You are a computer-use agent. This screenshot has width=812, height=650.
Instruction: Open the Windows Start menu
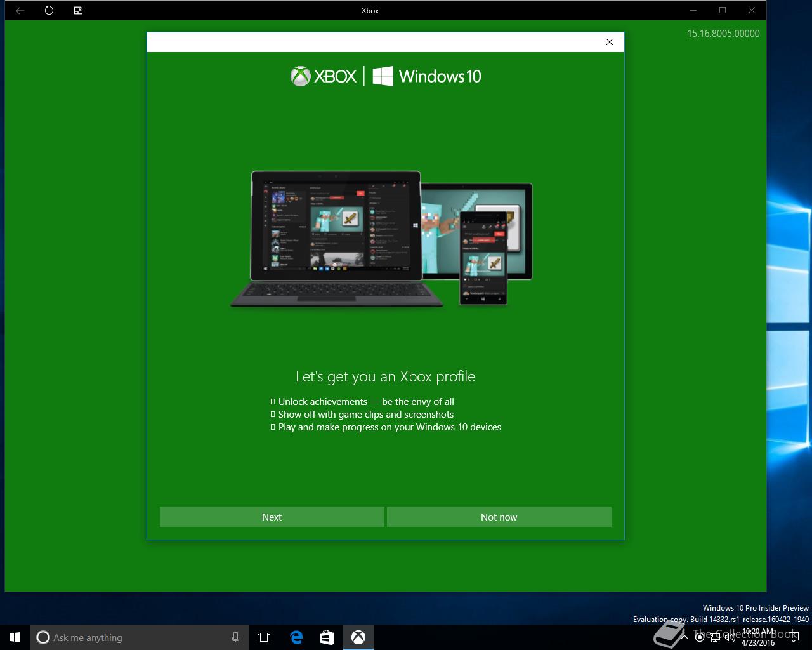point(15,637)
